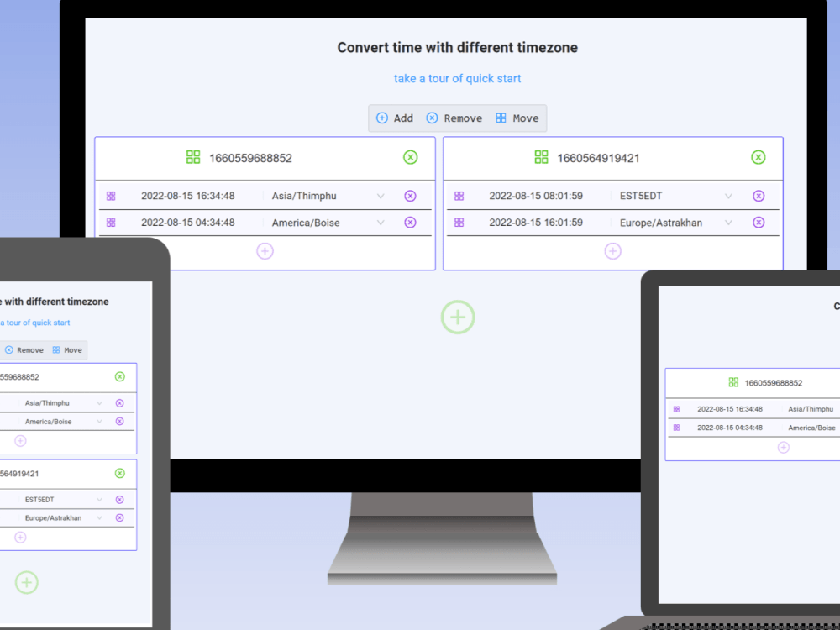This screenshot has width=840, height=630.
Task: Select the 1660559688852 timestamp on the monitor
Action: coord(250,158)
